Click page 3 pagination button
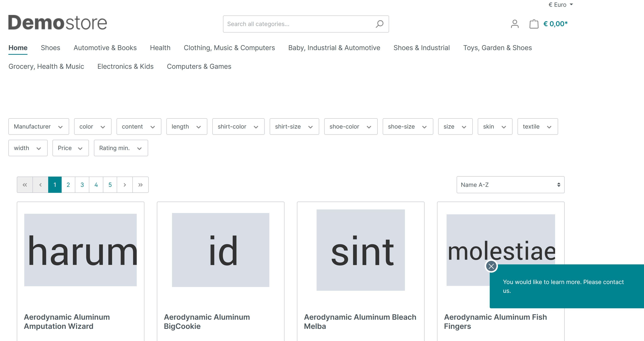644x341 pixels. (82, 184)
